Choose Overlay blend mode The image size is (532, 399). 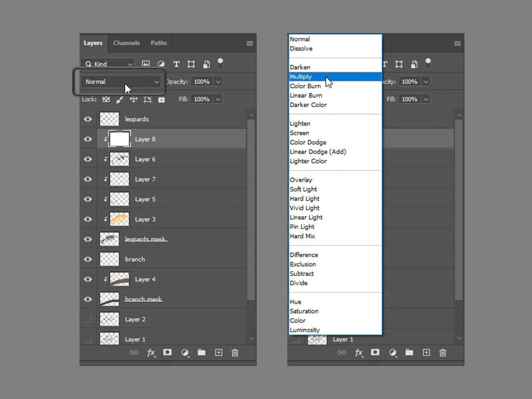(x=335, y=180)
